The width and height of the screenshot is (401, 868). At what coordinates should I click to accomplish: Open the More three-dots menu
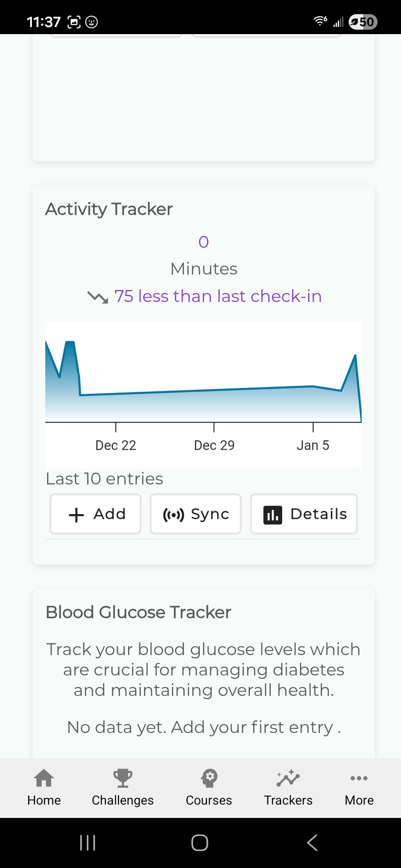click(359, 778)
